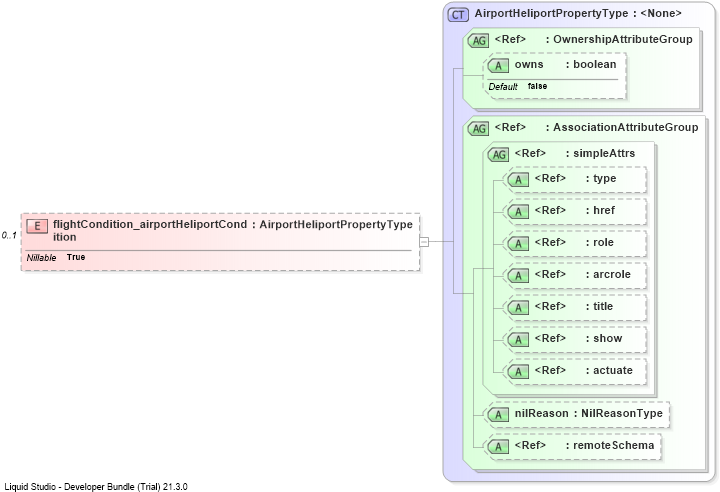The height and width of the screenshot is (492, 720).
Task: Click the A icon beside href attribute
Action: click(518, 212)
